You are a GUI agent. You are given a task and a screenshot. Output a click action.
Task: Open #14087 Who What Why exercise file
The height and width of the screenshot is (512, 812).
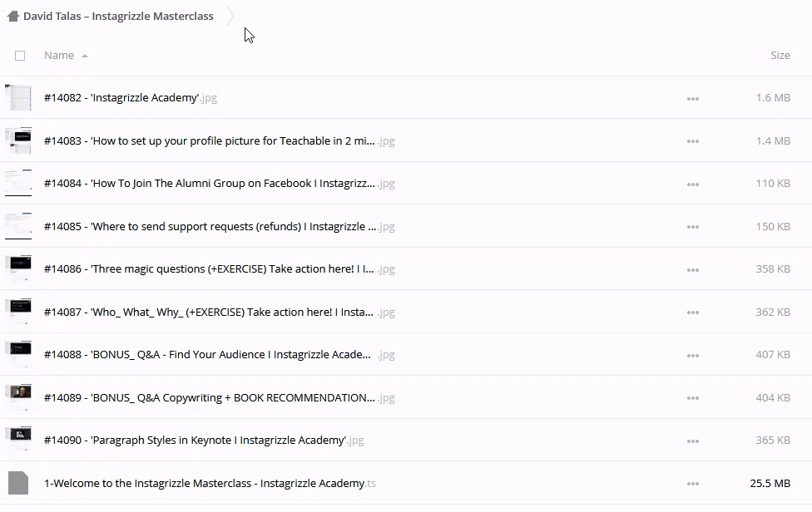click(209, 313)
